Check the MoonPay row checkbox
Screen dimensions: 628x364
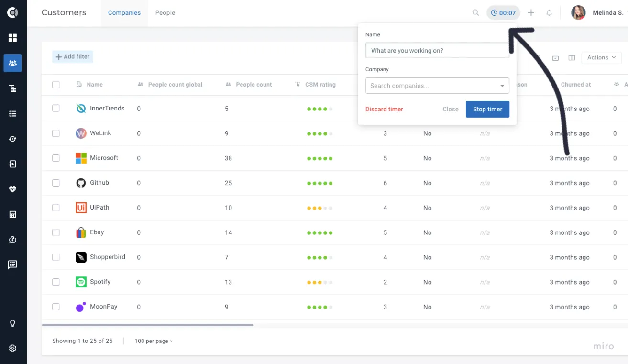click(56, 307)
